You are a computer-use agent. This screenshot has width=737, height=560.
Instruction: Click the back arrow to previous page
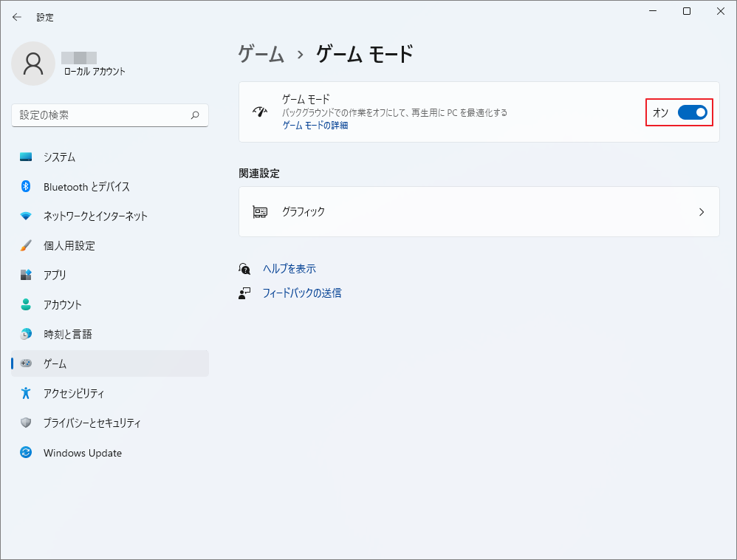click(x=16, y=16)
